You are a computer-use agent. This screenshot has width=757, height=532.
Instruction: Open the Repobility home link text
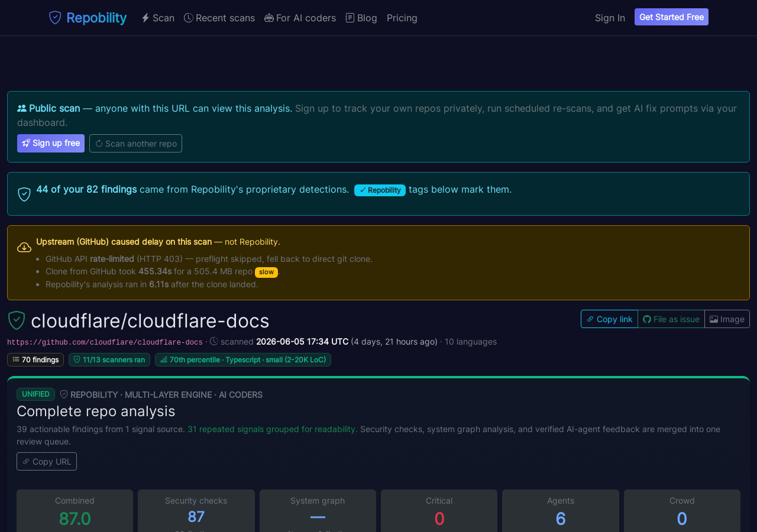(96, 18)
